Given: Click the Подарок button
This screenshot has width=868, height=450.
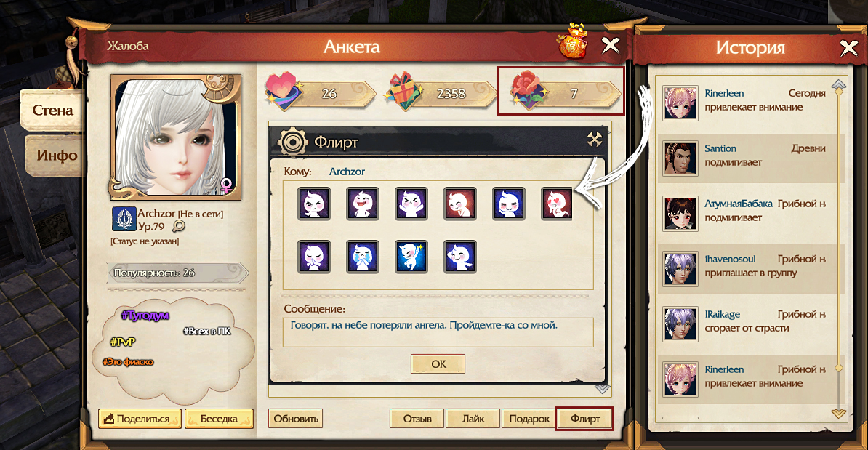Looking at the screenshot, I should pyautogui.click(x=529, y=419).
